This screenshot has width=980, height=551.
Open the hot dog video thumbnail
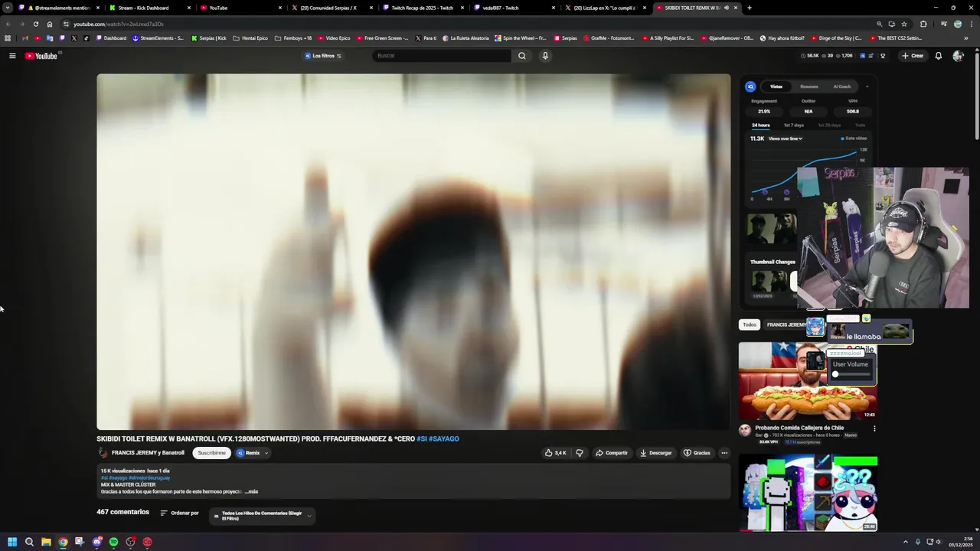point(808,380)
